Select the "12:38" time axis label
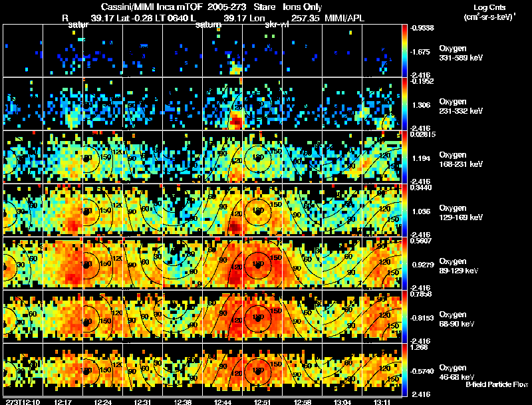532x405 pixels. pyautogui.click(x=182, y=402)
